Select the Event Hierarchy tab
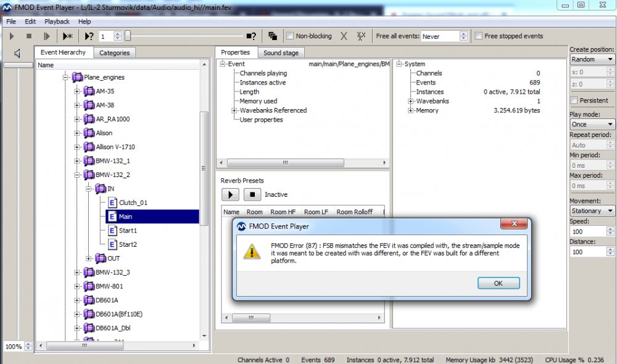 tap(63, 52)
